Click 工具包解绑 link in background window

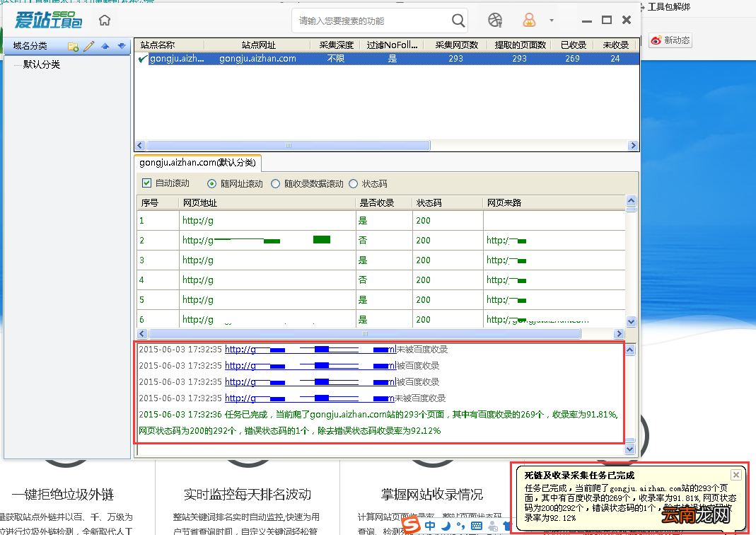(669, 6)
